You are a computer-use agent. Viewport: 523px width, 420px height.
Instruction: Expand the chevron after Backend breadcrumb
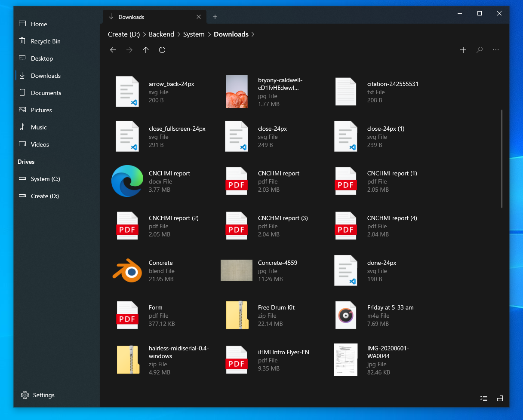[x=179, y=34]
